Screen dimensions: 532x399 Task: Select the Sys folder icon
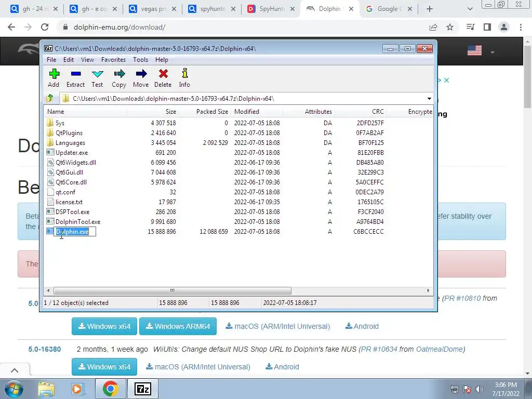pyautogui.click(x=50, y=123)
